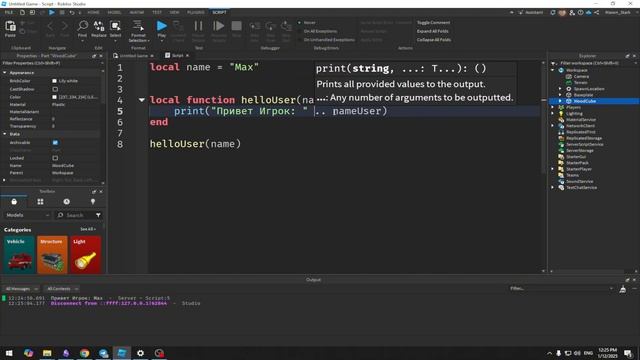This screenshot has height=360, width=640.
Task: Click the Select icon in the Edit group
Action: tap(116, 27)
